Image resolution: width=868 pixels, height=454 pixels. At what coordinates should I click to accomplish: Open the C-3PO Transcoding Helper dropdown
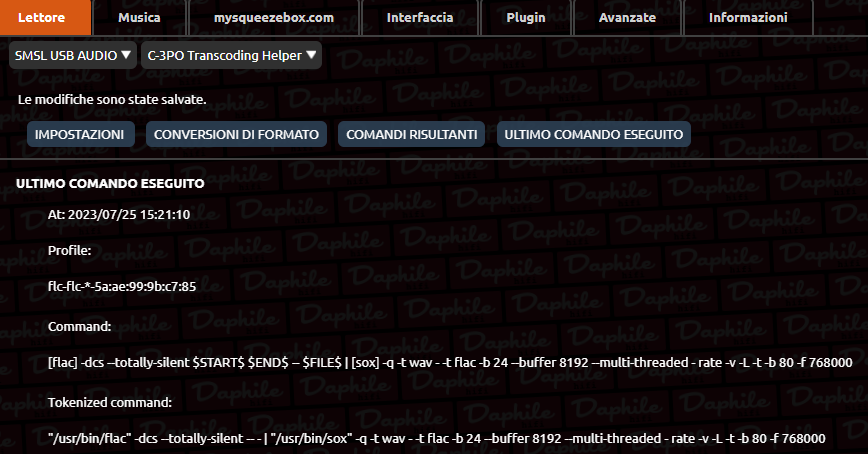pyautogui.click(x=231, y=55)
